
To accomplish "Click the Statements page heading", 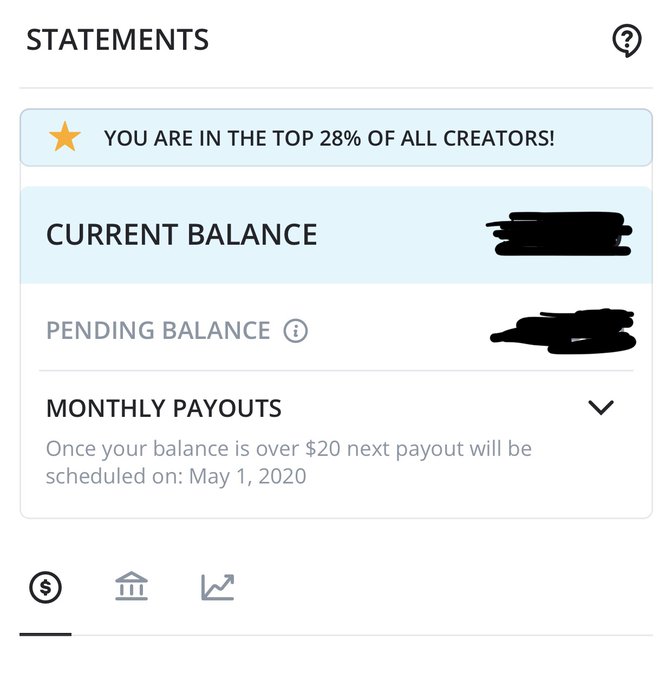I will tap(117, 40).
